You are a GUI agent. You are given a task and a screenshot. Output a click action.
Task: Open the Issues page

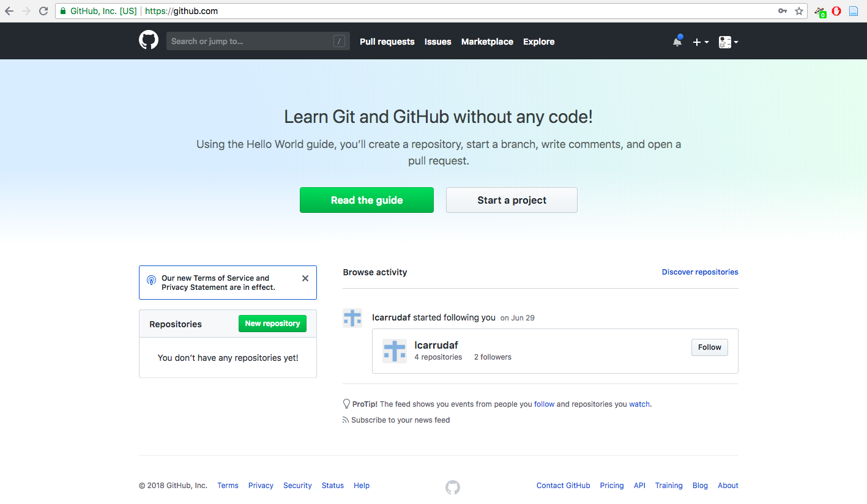click(x=437, y=42)
